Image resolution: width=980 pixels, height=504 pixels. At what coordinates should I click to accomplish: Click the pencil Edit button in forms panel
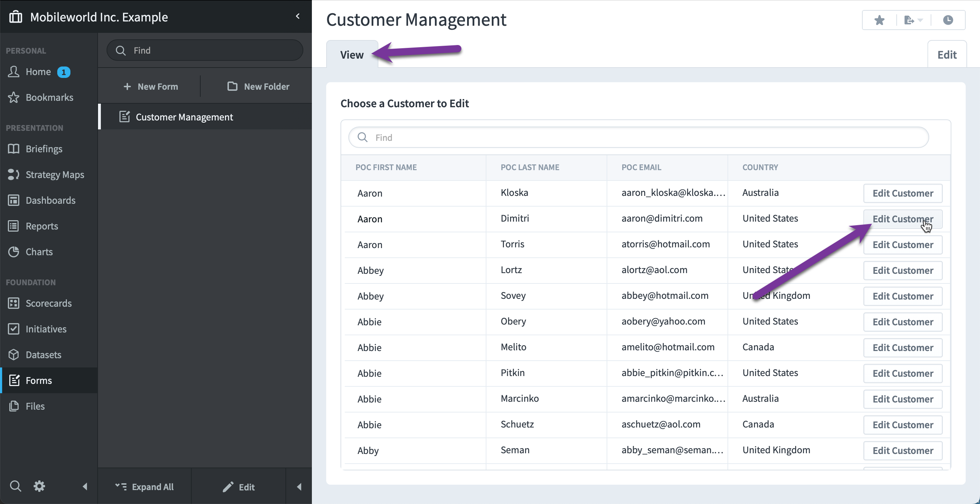click(x=239, y=486)
